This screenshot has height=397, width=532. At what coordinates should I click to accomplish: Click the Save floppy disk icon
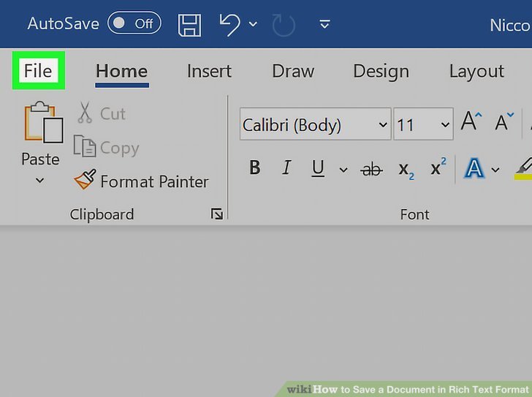(189, 25)
